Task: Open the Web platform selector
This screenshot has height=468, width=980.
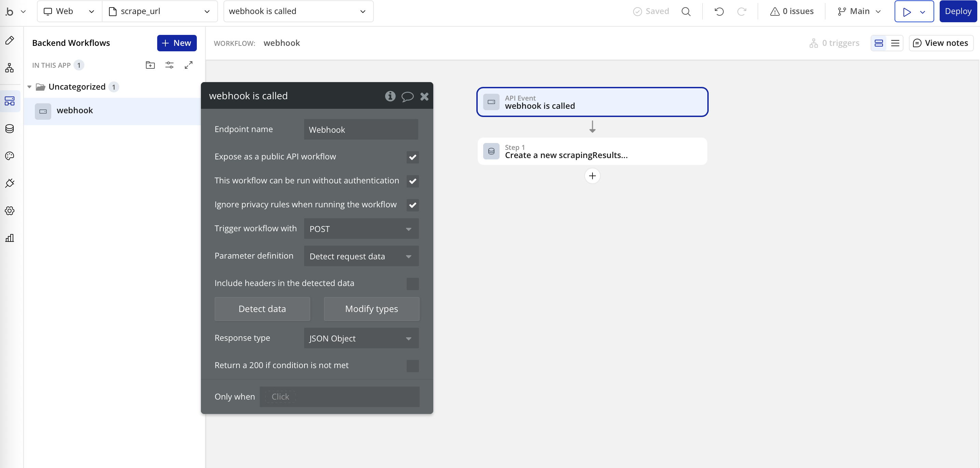Action: (x=68, y=11)
